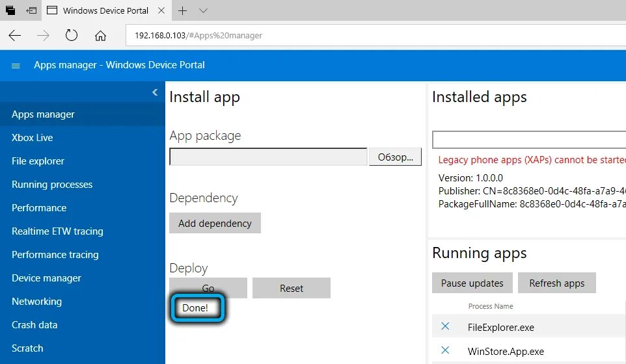Go to browser home page

point(100,36)
